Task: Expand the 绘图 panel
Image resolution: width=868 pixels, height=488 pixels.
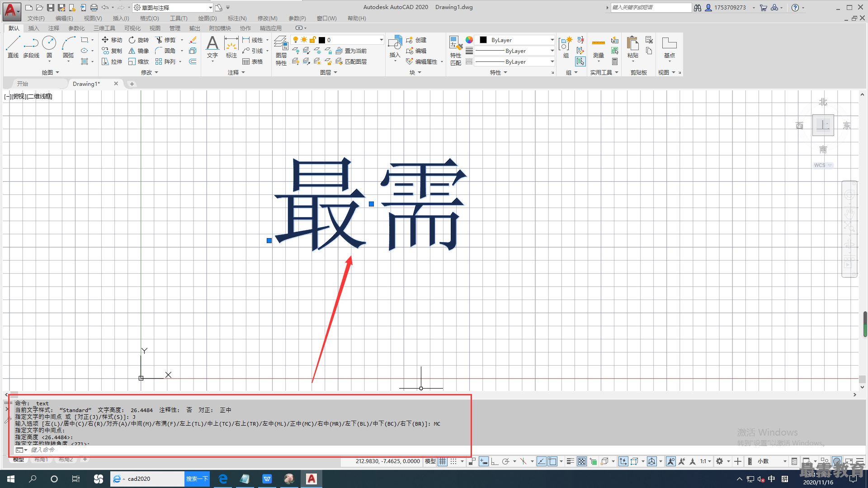Action: coord(50,72)
